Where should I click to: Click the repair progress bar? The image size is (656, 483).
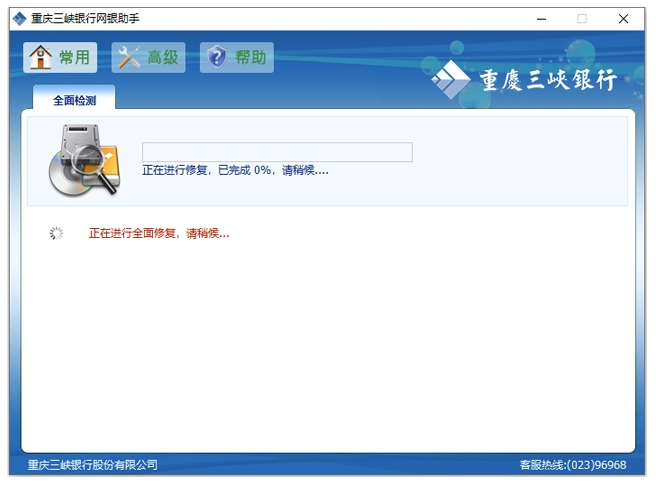click(277, 152)
